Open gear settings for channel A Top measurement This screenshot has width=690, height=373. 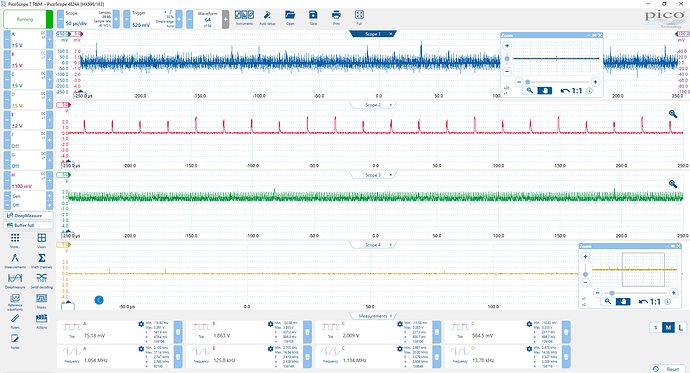tap(141, 324)
